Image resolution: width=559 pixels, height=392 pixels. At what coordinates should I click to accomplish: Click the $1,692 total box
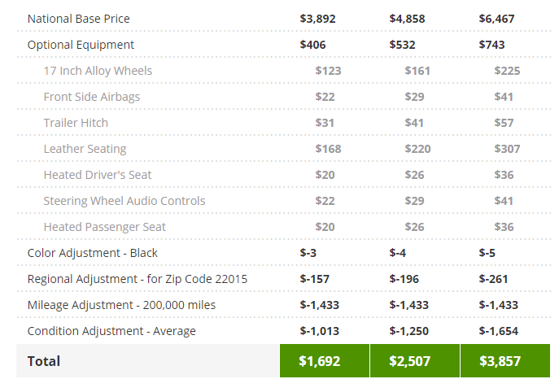click(x=325, y=360)
